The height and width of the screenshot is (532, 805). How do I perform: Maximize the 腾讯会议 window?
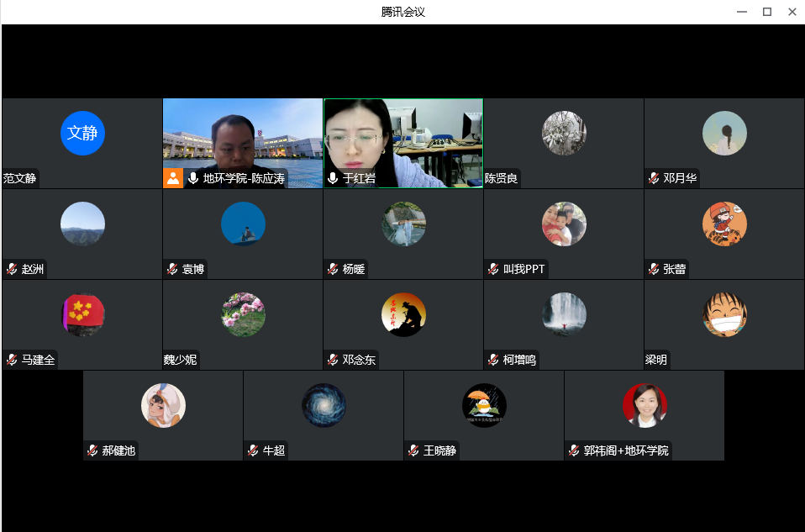click(x=766, y=12)
